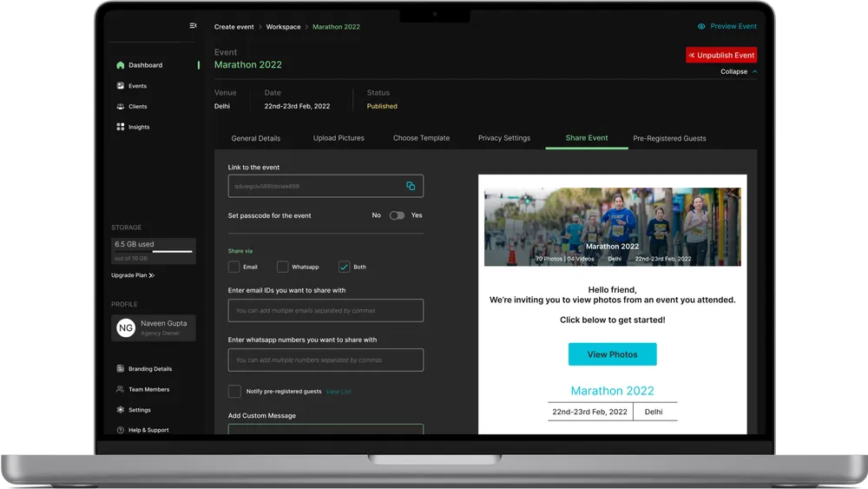The width and height of the screenshot is (868, 489).
Task: Uncheck the Both share option checkbox
Action: click(345, 267)
